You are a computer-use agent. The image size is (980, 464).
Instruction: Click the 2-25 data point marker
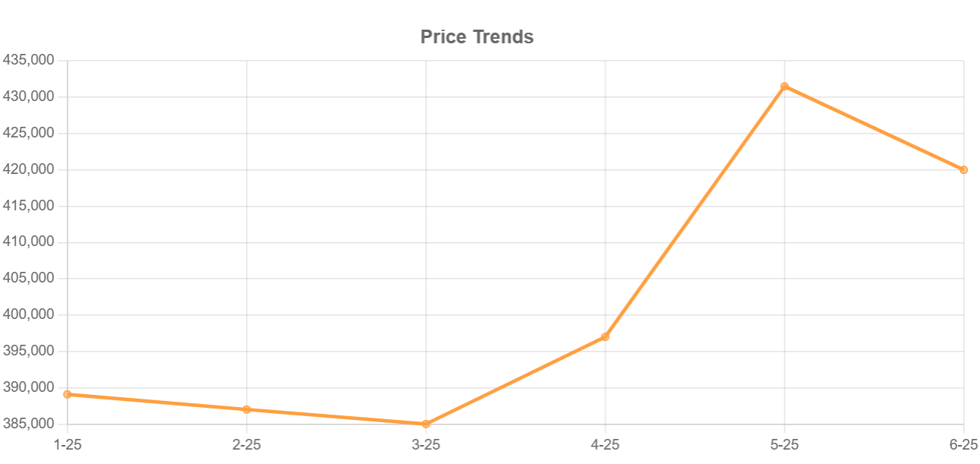(247, 409)
